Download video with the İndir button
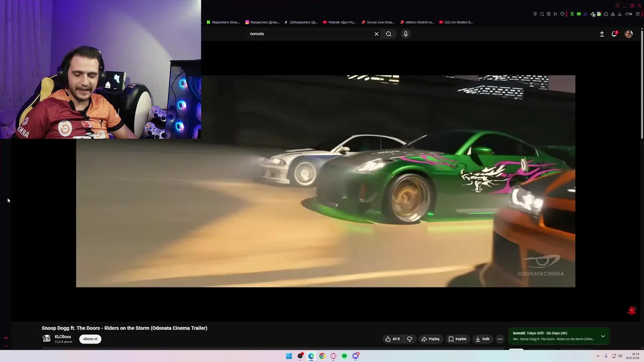The height and width of the screenshot is (362, 644). (482, 339)
